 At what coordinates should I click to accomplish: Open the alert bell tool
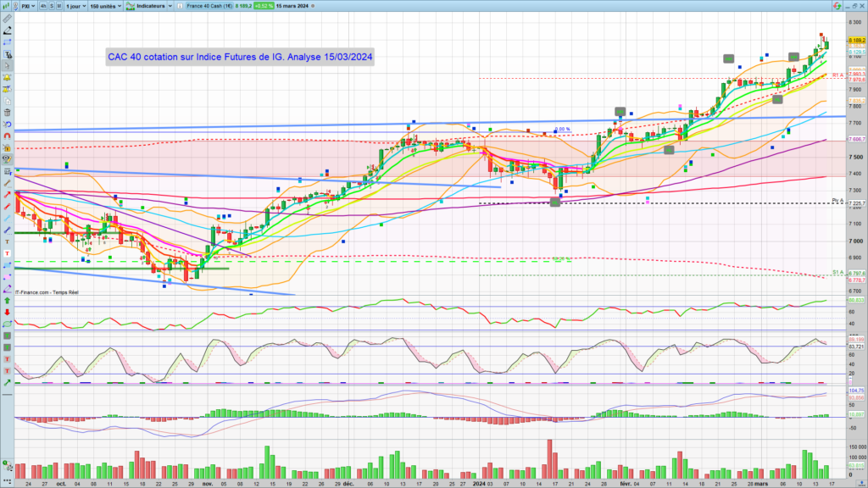point(7,77)
